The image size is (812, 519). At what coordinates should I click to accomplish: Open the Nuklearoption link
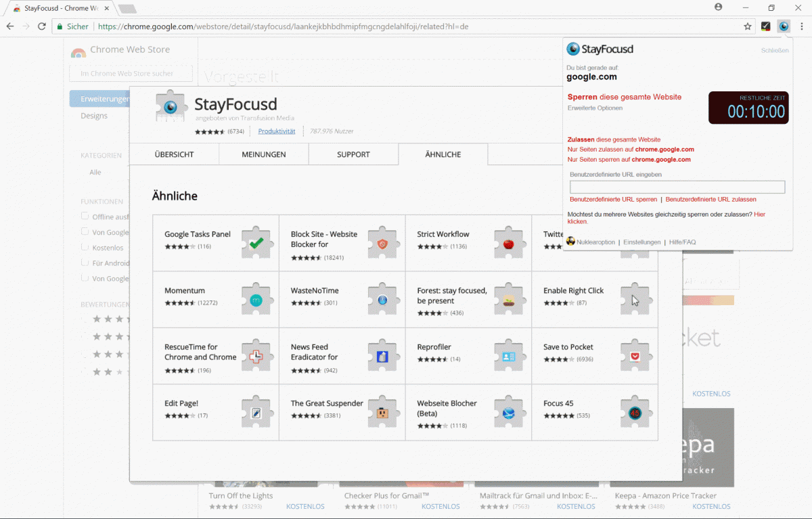pyautogui.click(x=596, y=242)
